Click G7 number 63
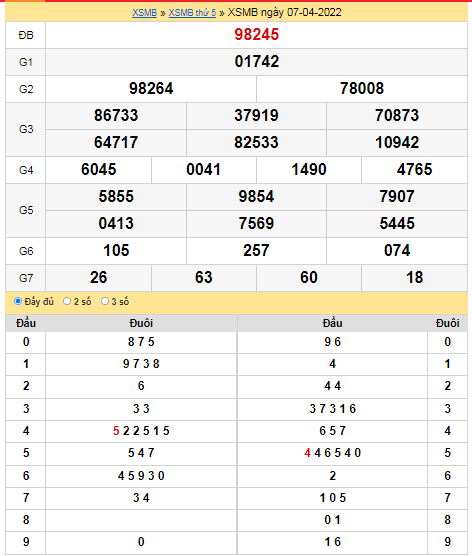The width and height of the screenshot is (472, 556). (204, 278)
